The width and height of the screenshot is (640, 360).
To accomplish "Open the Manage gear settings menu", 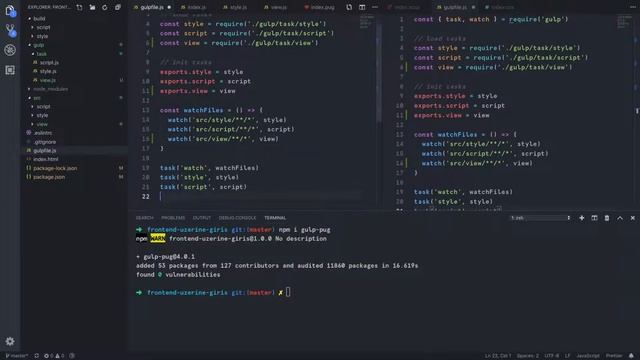I will click(x=10, y=341).
